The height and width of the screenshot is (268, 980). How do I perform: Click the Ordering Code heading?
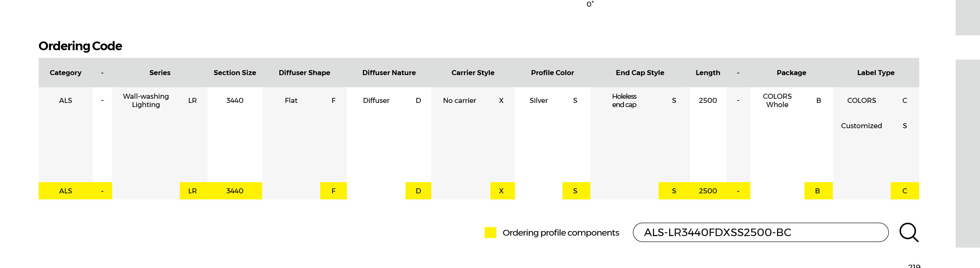(x=80, y=46)
